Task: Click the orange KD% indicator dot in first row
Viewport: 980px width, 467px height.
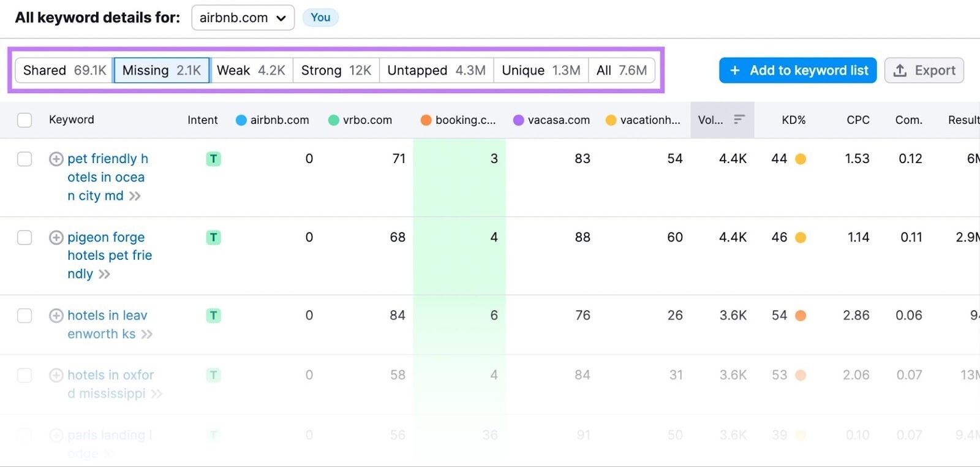Action: pos(800,159)
